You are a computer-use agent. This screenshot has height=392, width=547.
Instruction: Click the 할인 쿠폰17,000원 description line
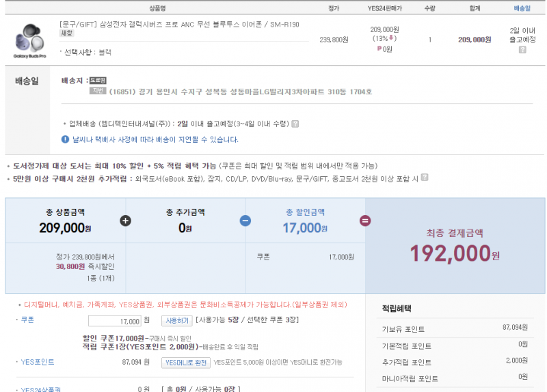[137, 338]
